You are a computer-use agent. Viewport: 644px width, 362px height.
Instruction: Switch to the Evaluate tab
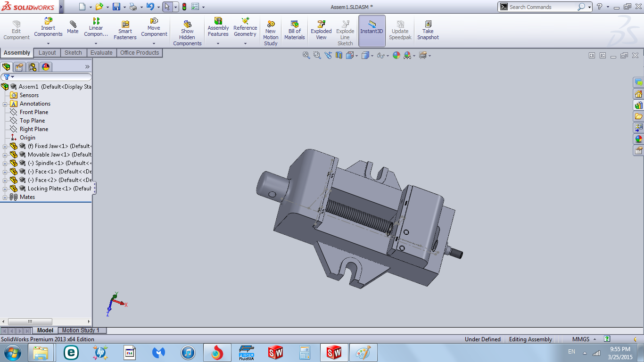(x=101, y=53)
